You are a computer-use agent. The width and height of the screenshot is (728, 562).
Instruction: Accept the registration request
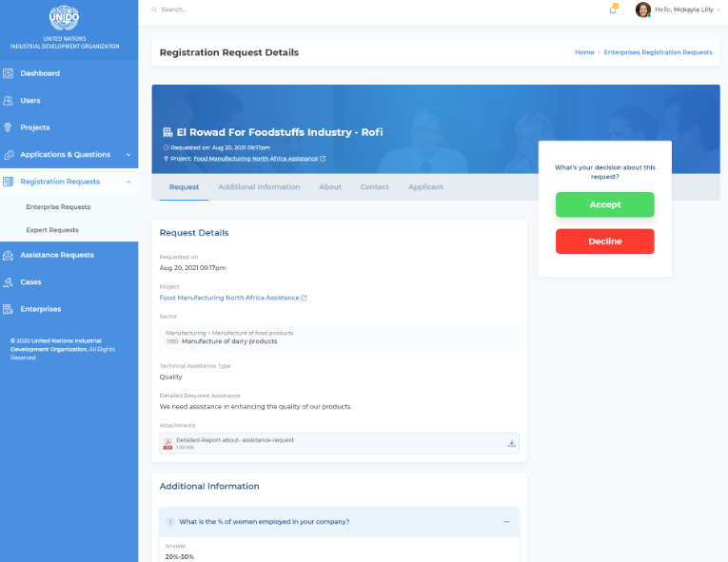604,204
